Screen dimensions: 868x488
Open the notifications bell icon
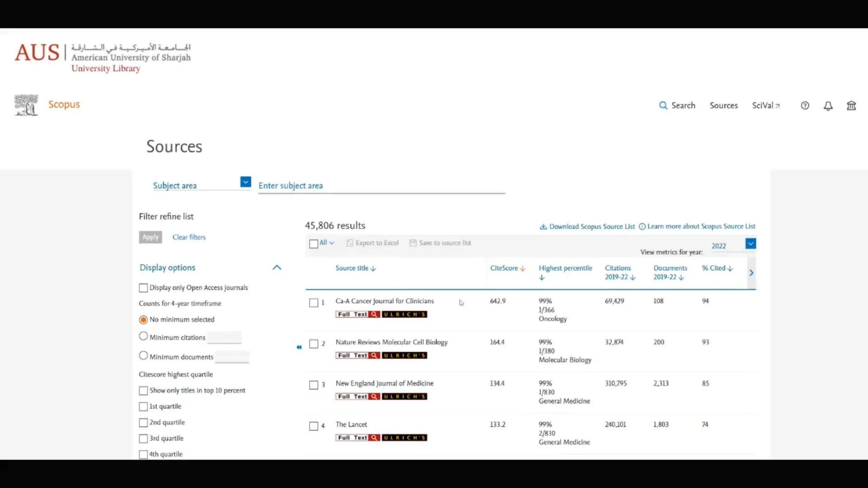(828, 106)
